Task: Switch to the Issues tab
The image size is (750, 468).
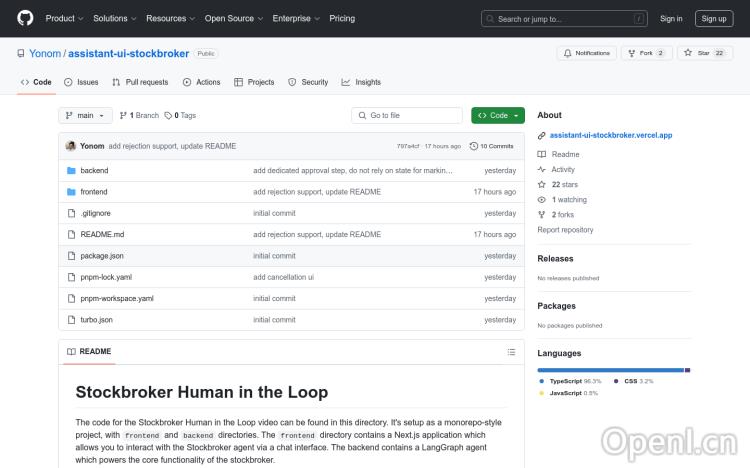Action: 81,82
